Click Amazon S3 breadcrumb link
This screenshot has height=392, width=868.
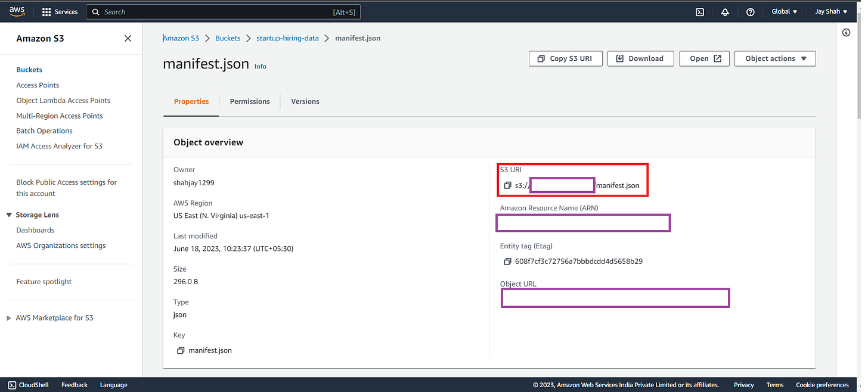click(181, 38)
